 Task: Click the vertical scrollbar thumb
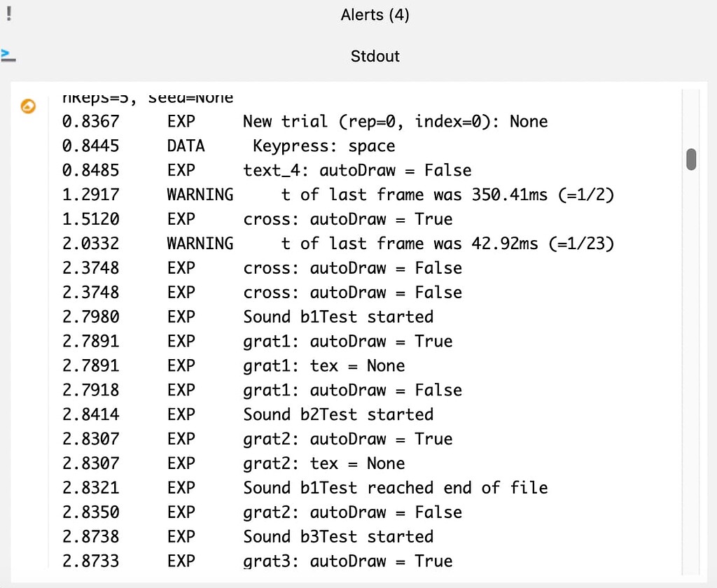tap(691, 160)
